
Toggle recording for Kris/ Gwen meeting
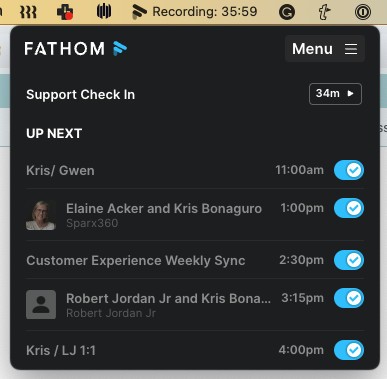349,170
